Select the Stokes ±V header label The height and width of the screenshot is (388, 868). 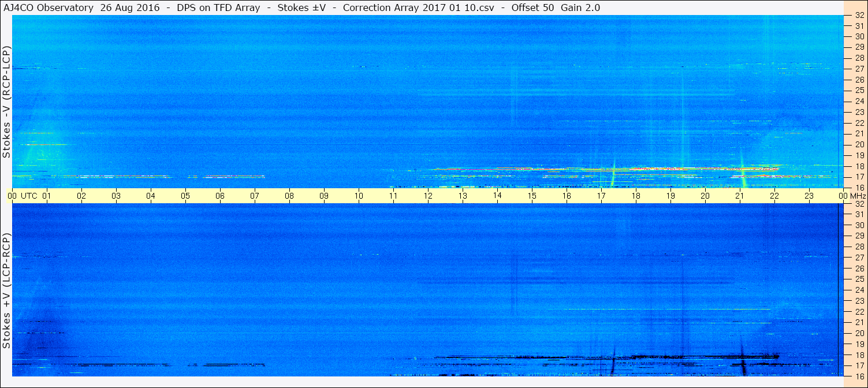[302, 8]
